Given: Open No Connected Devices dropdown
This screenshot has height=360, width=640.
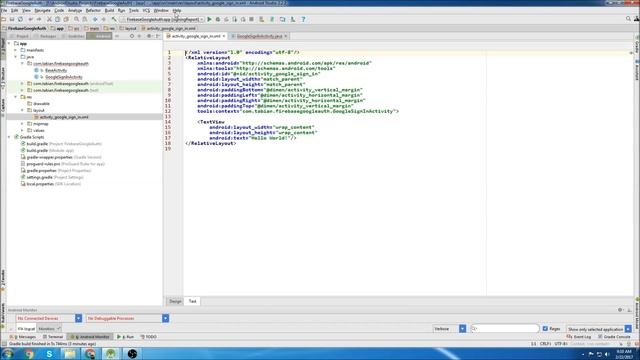Looking at the screenshot, I should click(49, 318).
